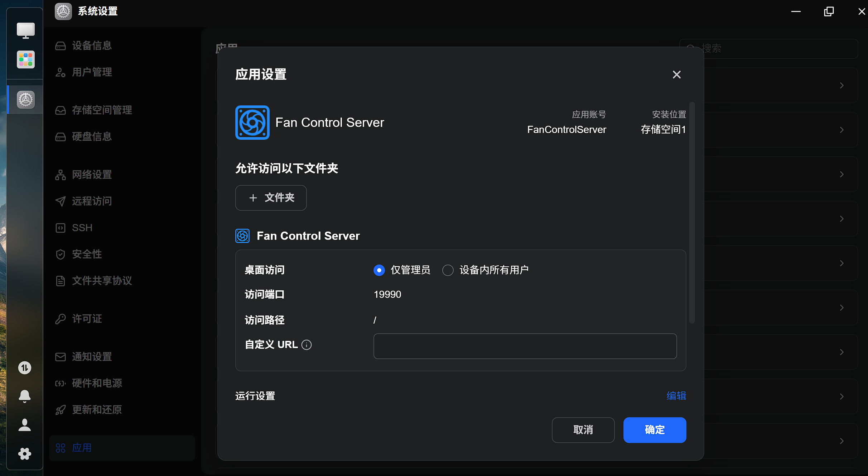Image resolution: width=868 pixels, height=476 pixels.
Task: Open the bottom gear icon in dock
Action: [x=25, y=454]
